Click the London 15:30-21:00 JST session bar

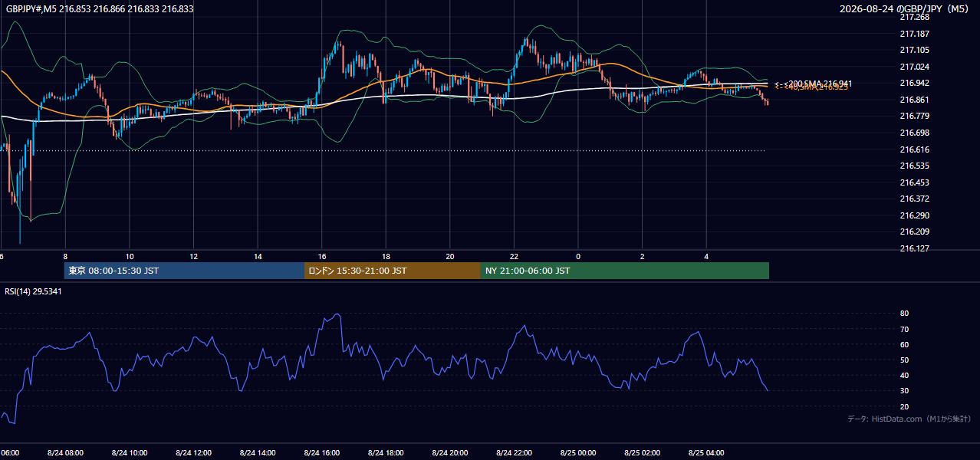393,271
